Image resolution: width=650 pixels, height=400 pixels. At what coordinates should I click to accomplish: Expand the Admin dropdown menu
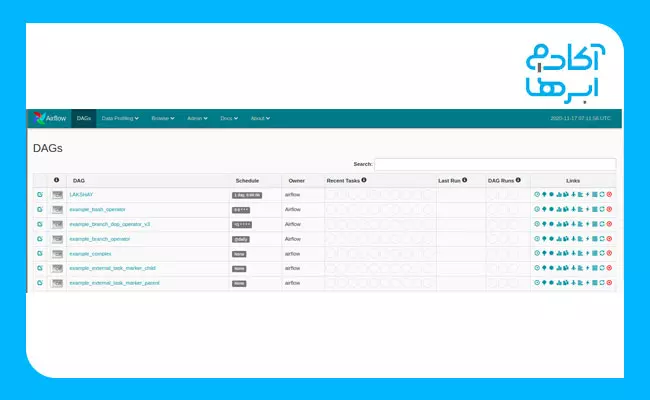tap(197, 118)
